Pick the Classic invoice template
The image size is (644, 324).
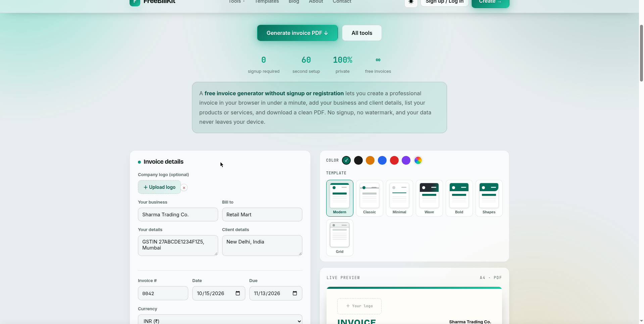pyautogui.click(x=369, y=198)
